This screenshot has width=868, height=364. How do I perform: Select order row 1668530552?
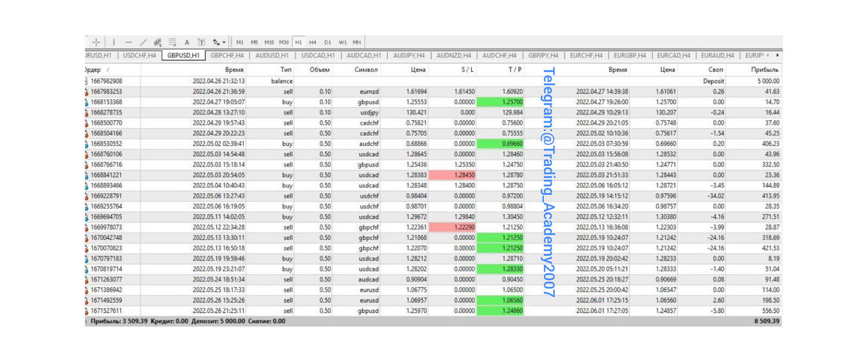pyautogui.click(x=106, y=144)
